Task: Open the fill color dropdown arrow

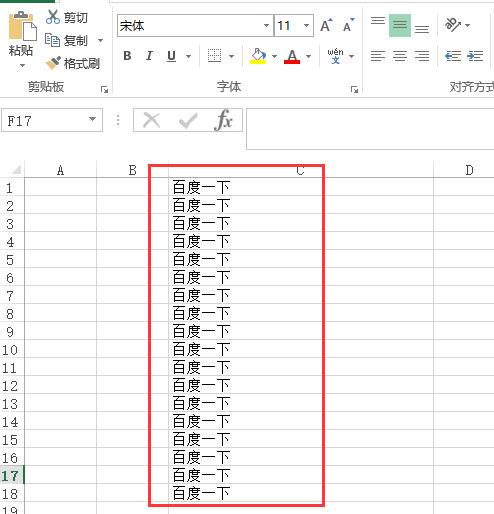Action: point(274,56)
